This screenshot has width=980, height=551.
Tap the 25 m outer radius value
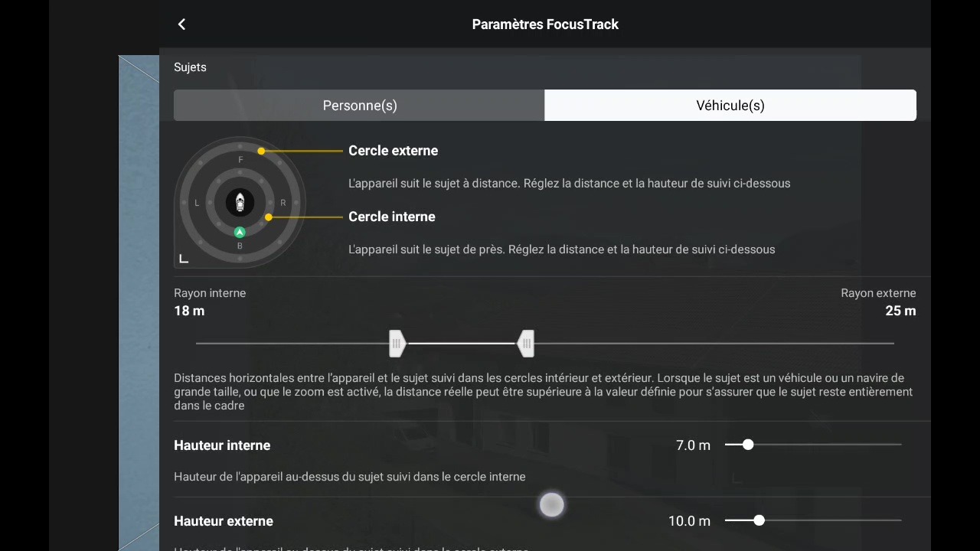[900, 311]
